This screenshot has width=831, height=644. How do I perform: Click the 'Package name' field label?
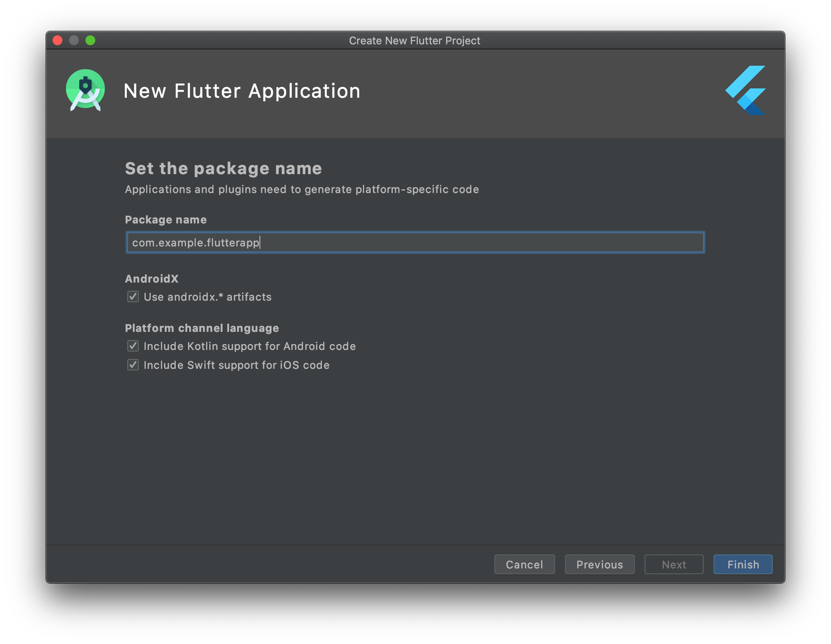[165, 220]
